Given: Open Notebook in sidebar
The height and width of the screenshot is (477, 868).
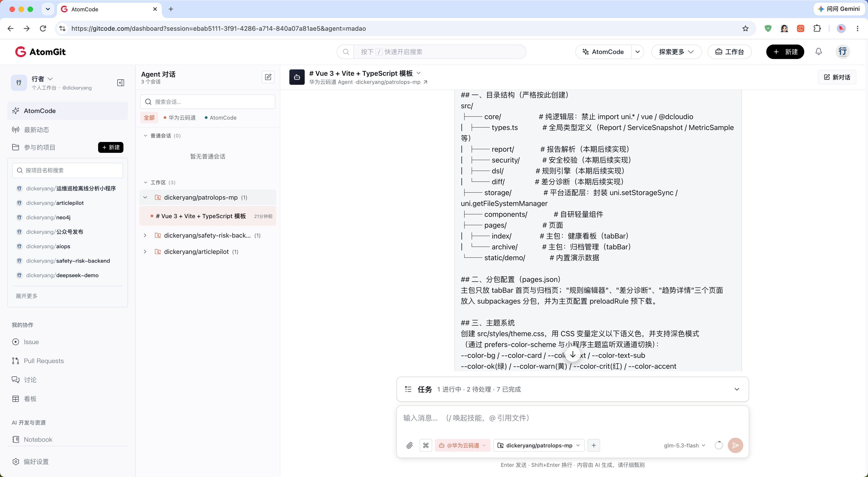Looking at the screenshot, I should pos(38,439).
